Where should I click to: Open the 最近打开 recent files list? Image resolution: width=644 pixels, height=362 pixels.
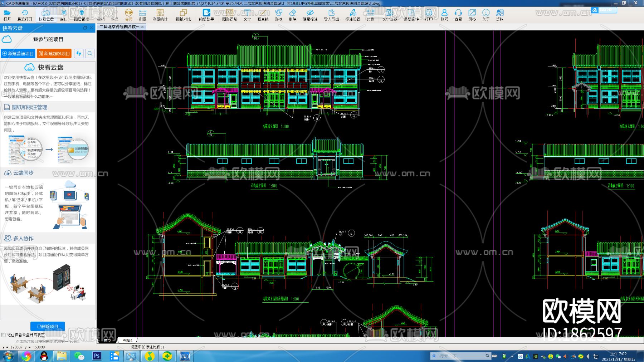click(x=25, y=15)
